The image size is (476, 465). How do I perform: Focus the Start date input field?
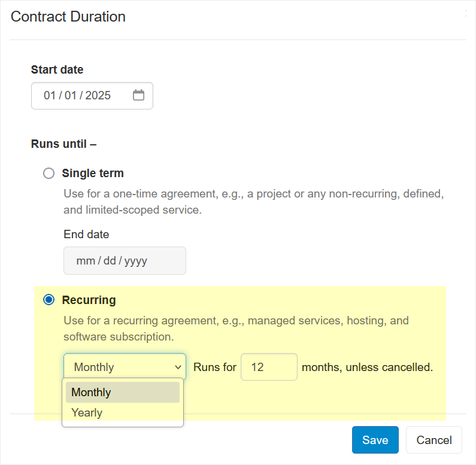(x=92, y=96)
